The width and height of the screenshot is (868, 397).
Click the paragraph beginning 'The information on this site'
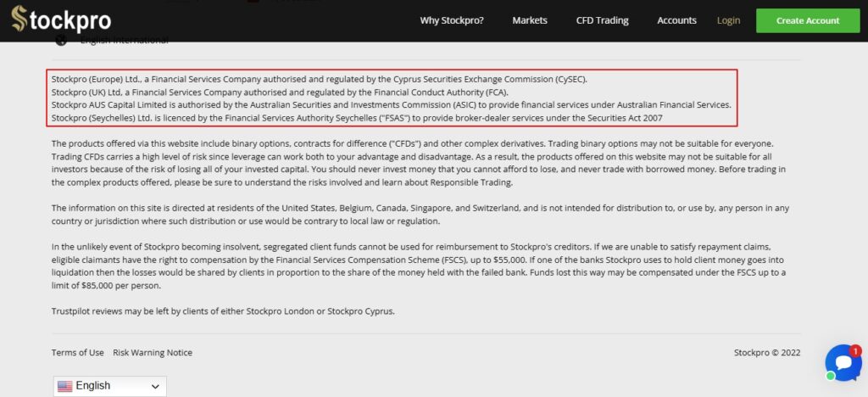pos(420,215)
